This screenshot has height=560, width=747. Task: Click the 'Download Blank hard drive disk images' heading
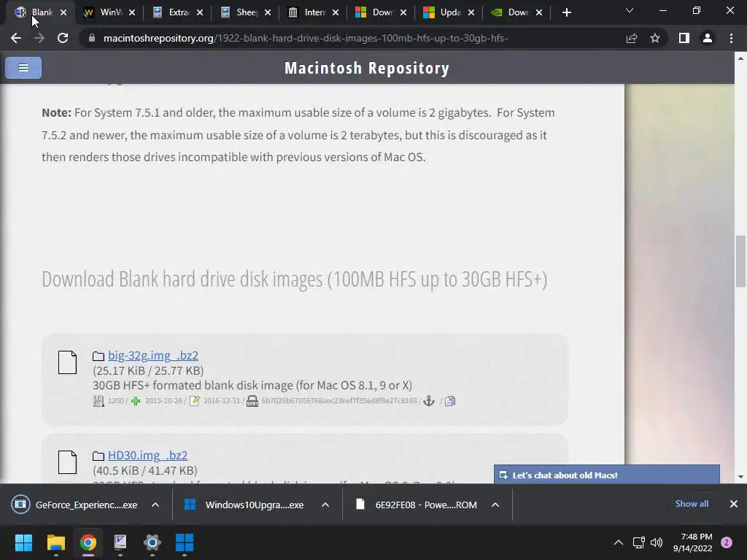coord(295,279)
